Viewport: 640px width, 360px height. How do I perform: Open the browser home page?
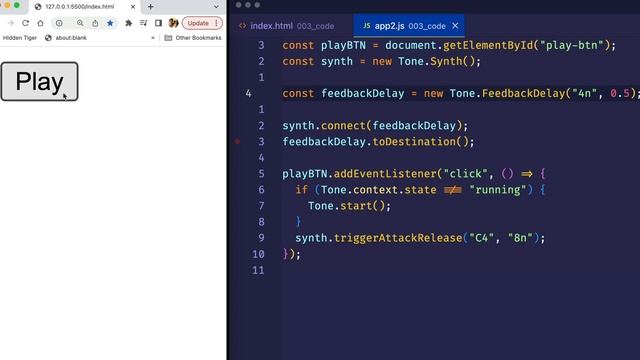[x=40, y=23]
